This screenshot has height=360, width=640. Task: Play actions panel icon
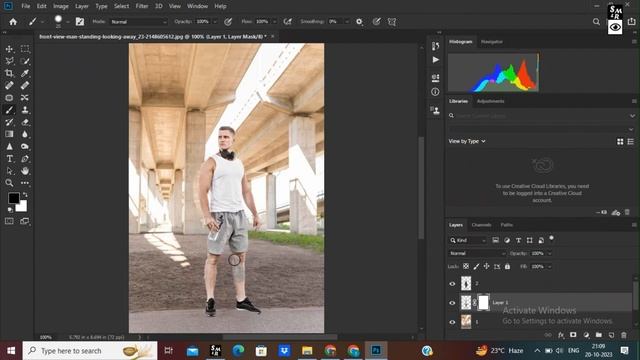click(x=435, y=60)
